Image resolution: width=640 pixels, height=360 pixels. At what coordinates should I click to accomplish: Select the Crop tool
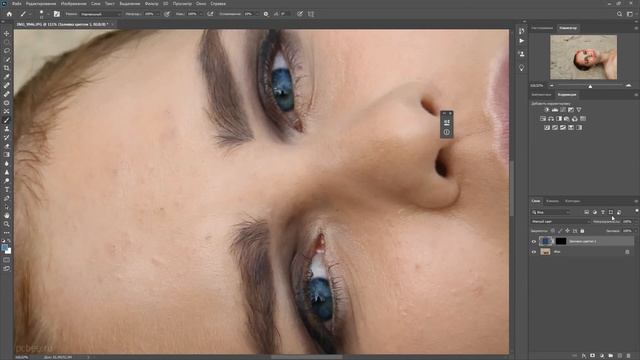[x=7, y=68]
